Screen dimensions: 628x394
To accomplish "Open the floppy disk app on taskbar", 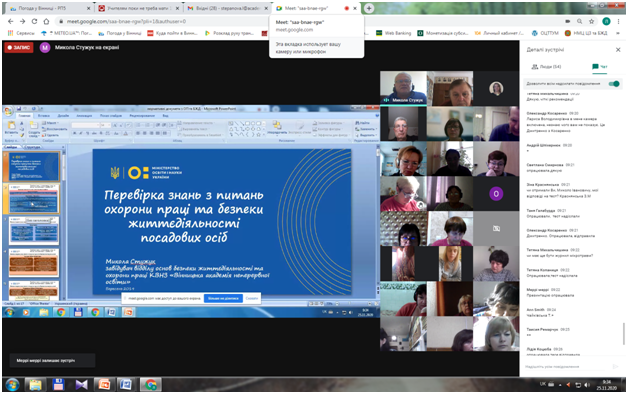I will (58, 385).
